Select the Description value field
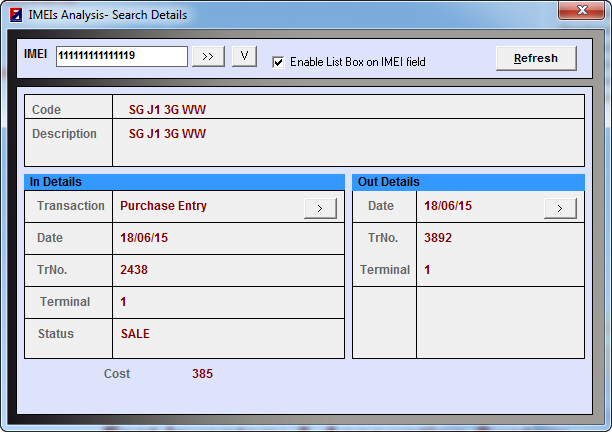 coord(167,134)
